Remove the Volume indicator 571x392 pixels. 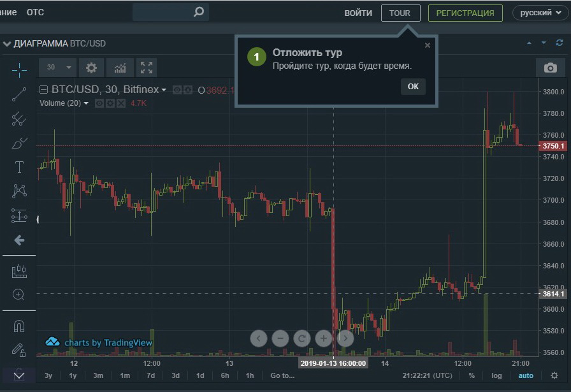click(x=121, y=103)
